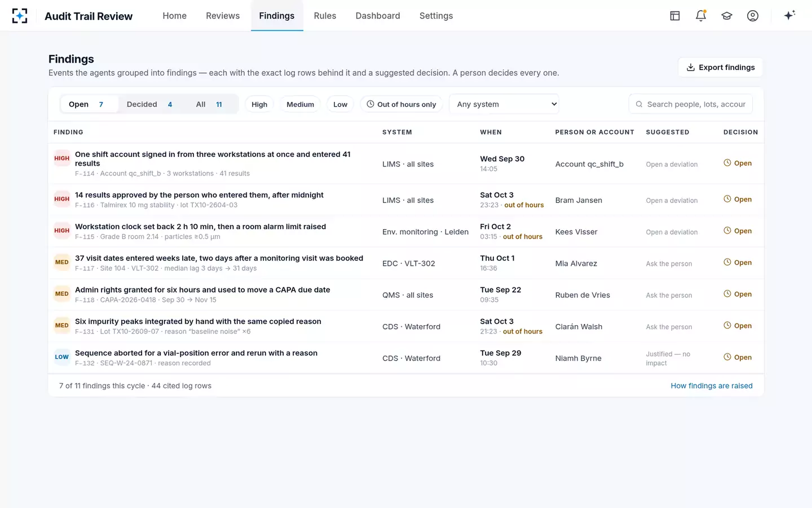Open the sparkle AI assistant icon
This screenshot has width=812, height=508.
tap(789, 16)
